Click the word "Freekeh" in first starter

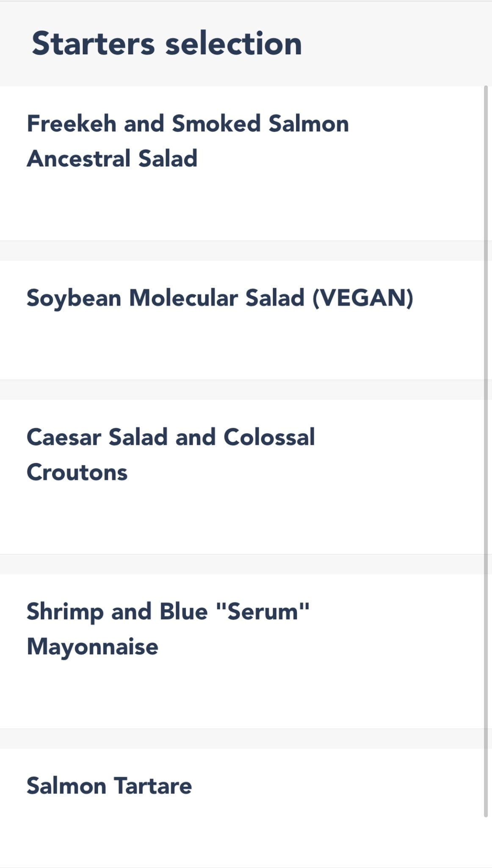[x=72, y=124]
